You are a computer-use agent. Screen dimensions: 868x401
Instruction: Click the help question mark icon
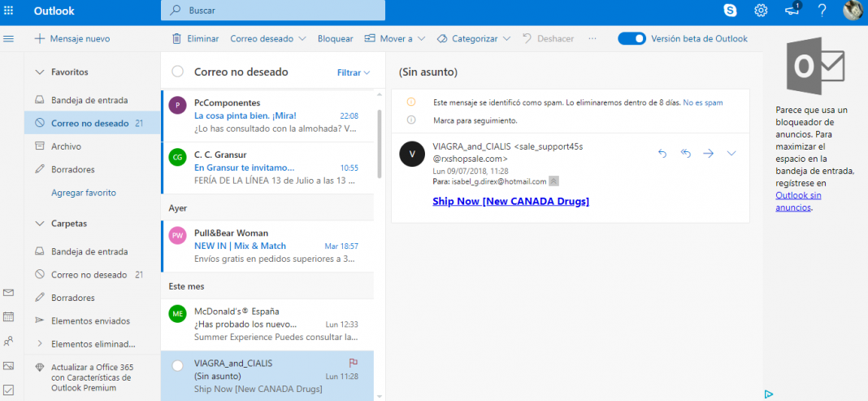tap(822, 11)
